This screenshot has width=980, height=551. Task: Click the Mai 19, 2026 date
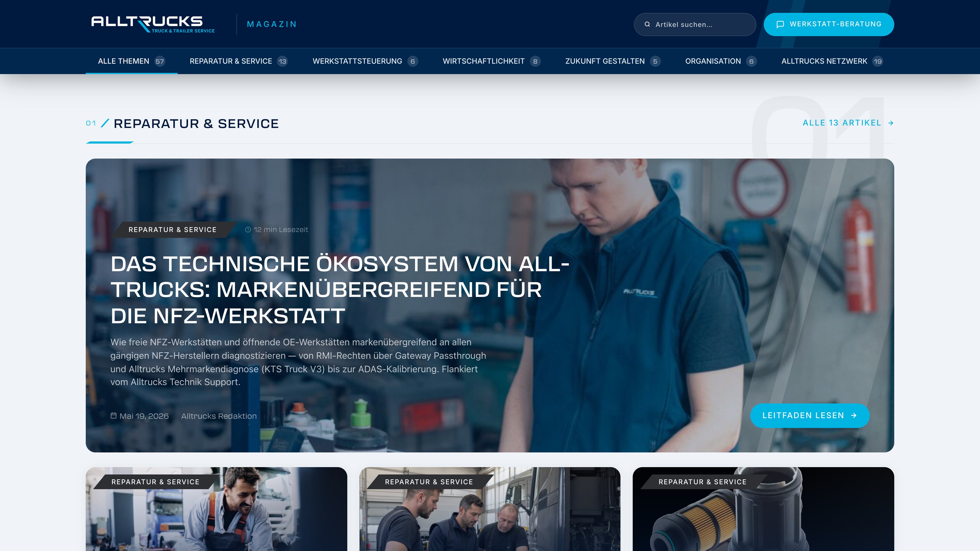tap(144, 416)
